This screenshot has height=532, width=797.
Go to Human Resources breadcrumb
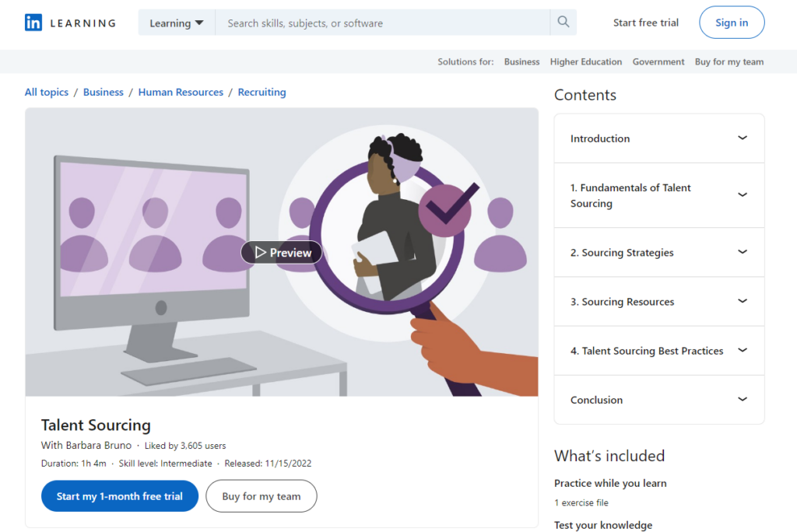click(181, 92)
